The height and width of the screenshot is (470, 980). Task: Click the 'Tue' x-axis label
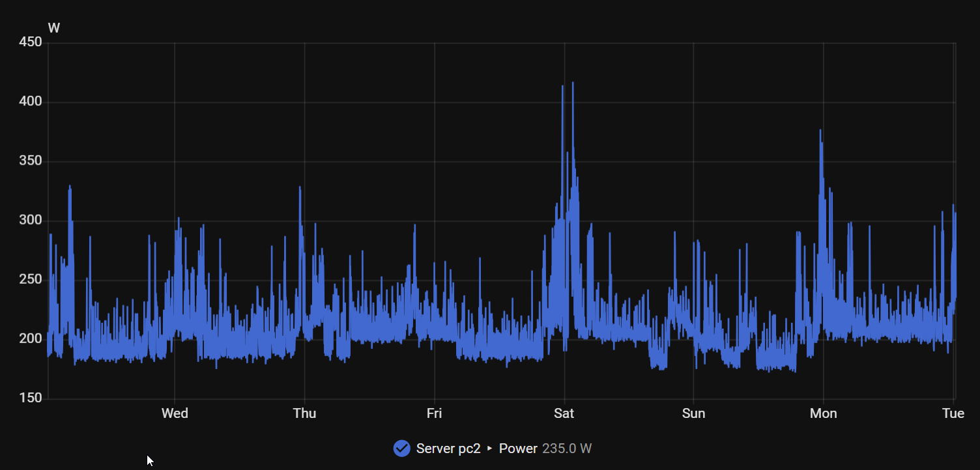(953, 413)
